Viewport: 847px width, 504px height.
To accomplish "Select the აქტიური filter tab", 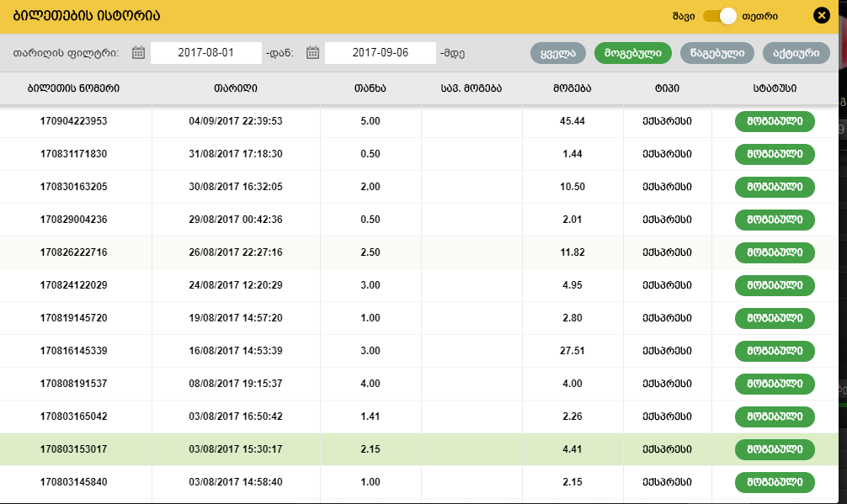I will [796, 53].
